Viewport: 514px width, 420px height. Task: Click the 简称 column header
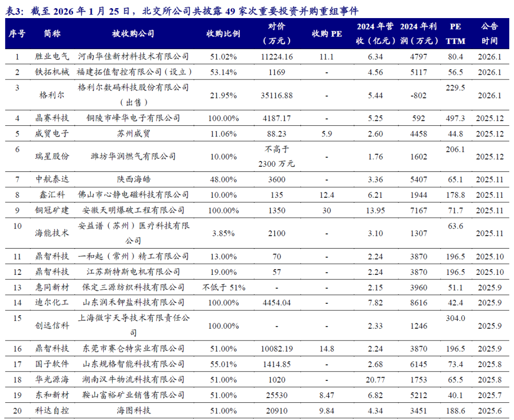click(x=52, y=34)
